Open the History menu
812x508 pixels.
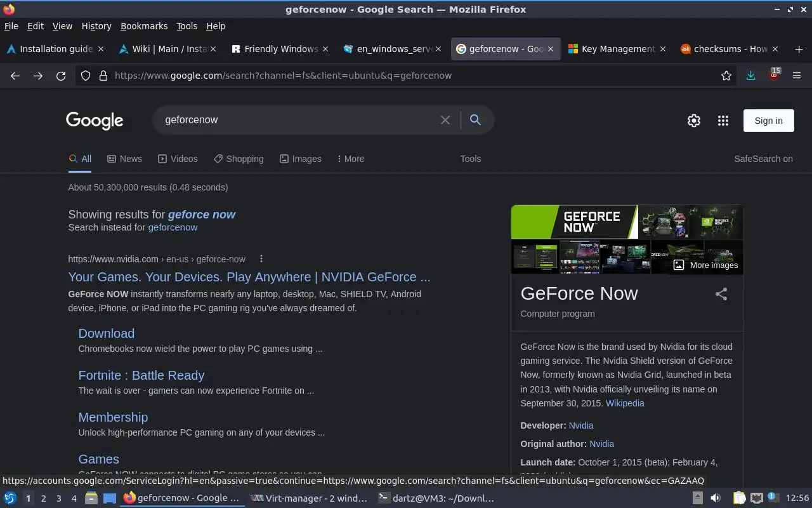[96, 26]
